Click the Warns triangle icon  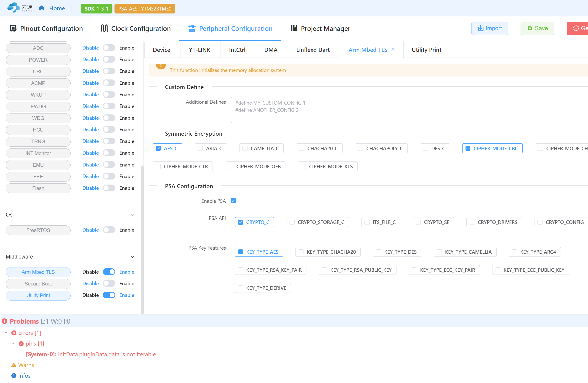14,365
